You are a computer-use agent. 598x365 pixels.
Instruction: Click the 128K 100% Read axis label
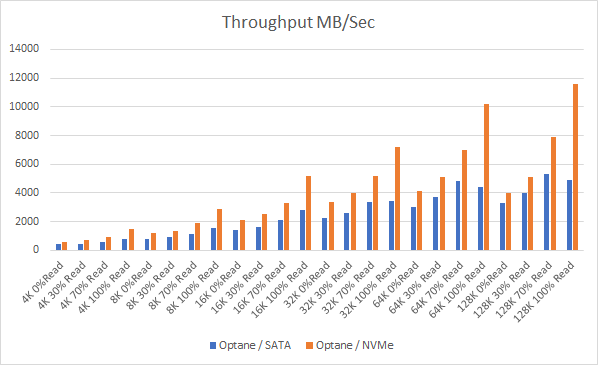545,291
